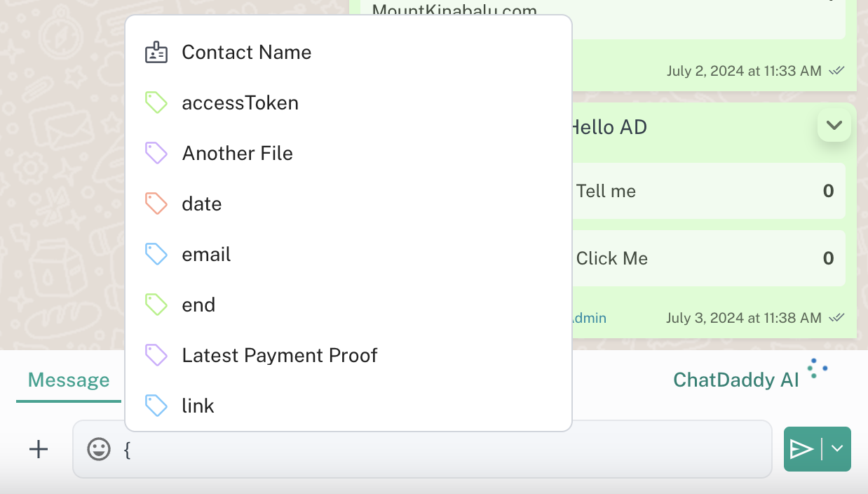Send the message with paper plane icon
The width and height of the screenshot is (868, 494).
[801, 449]
